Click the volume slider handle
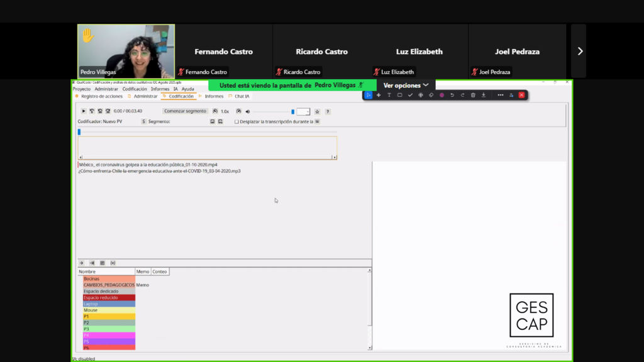The height and width of the screenshot is (362, 644). [292, 111]
